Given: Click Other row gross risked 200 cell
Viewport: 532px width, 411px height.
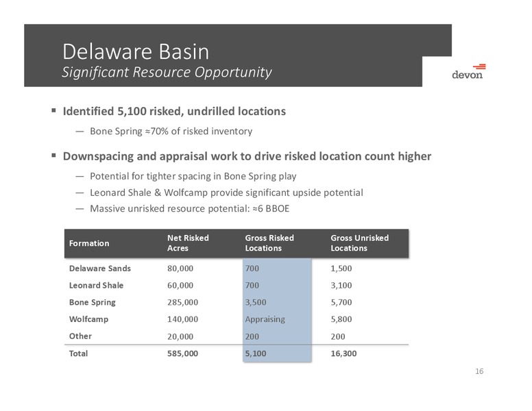Looking at the screenshot, I should point(252,337).
